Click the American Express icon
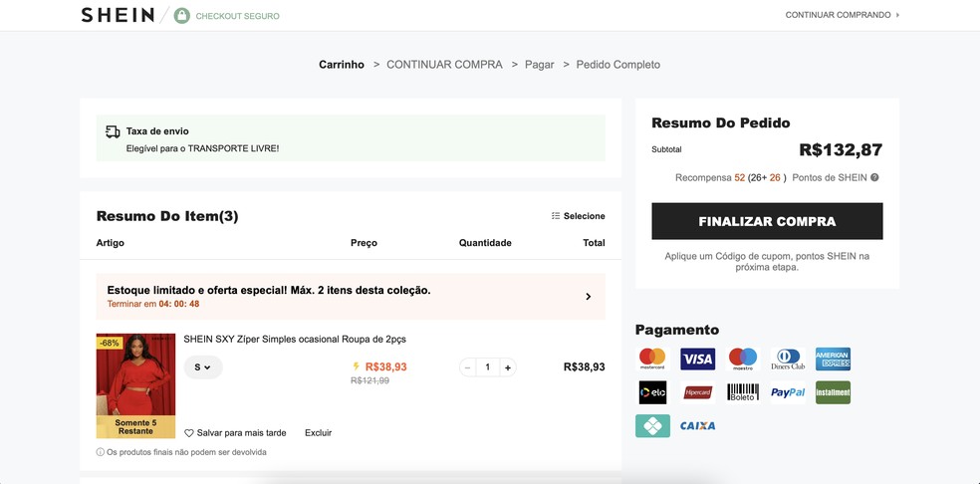 click(x=833, y=359)
